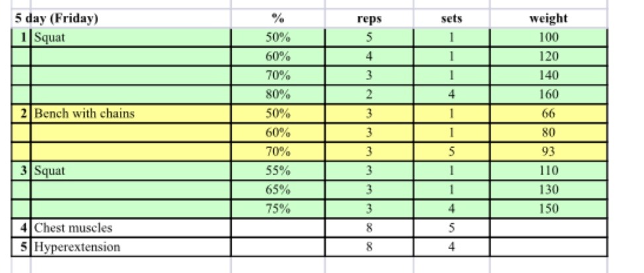Select the weight cell with value 66
644x273 pixels.
[x=548, y=114]
